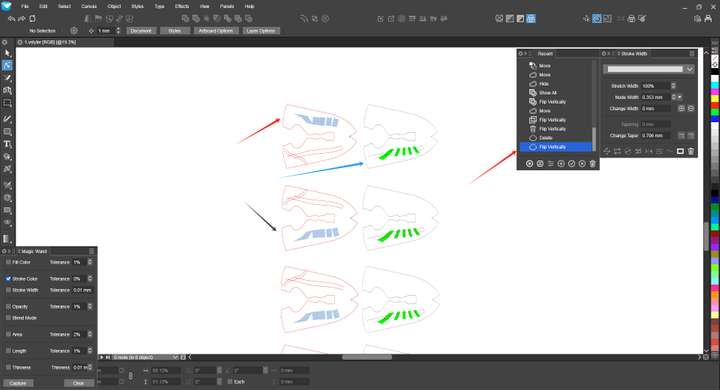Image resolution: width=720 pixels, height=390 pixels.
Task: Enable the Opacity checkbox in Magic Wand
Action: click(x=8, y=306)
